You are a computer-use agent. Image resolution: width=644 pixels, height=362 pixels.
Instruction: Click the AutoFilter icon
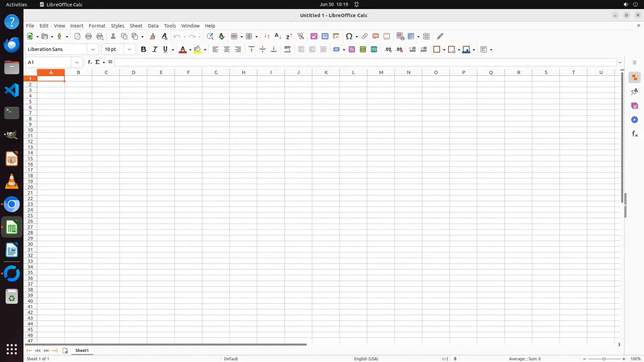click(301, 36)
